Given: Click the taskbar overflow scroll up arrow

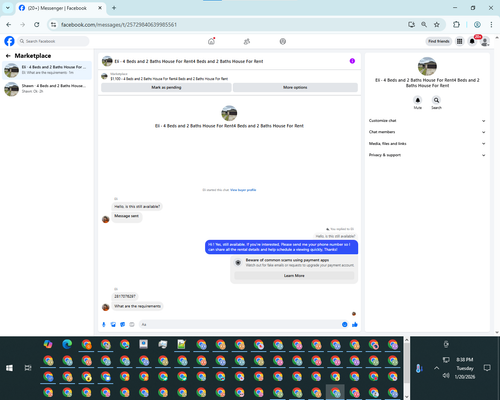Looking at the screenshot, I should click(x=407, y=340).
